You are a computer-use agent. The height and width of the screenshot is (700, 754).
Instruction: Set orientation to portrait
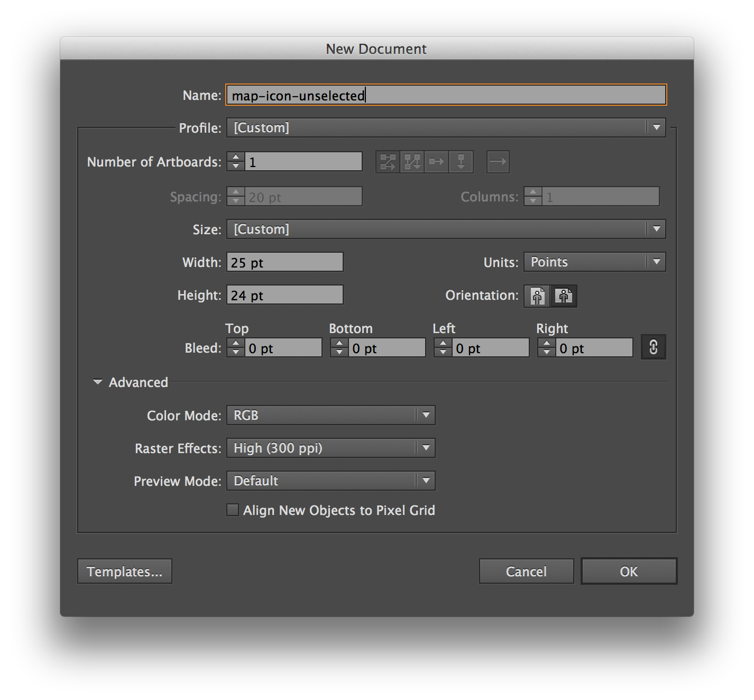[537, 296]
